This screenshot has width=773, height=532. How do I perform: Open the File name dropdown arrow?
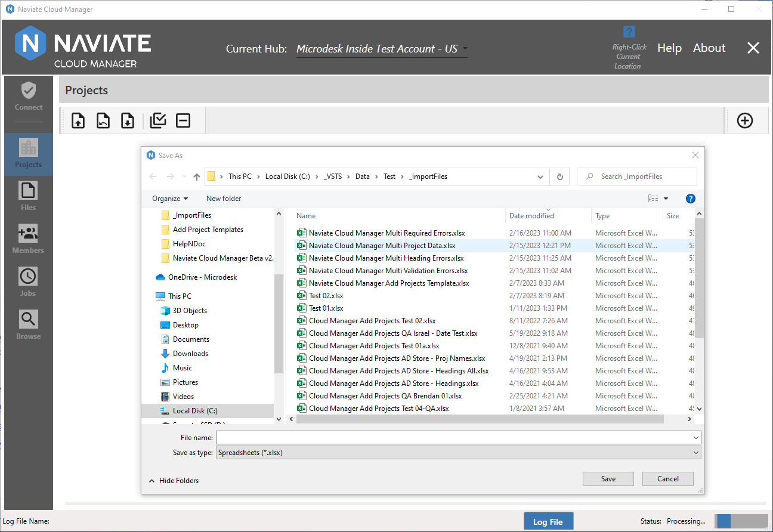696,438
